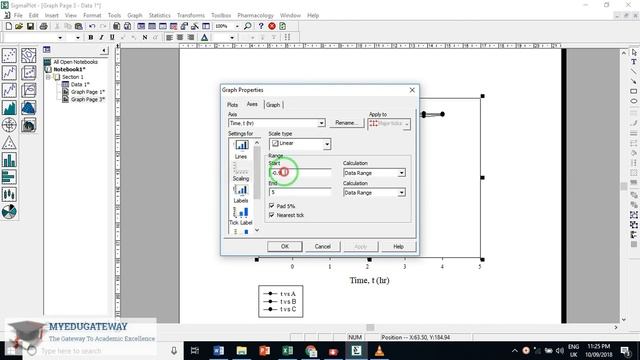The image size is (640, 360).
Task: Switch to the Graph tab in dialog
Action: pos(273,105)
